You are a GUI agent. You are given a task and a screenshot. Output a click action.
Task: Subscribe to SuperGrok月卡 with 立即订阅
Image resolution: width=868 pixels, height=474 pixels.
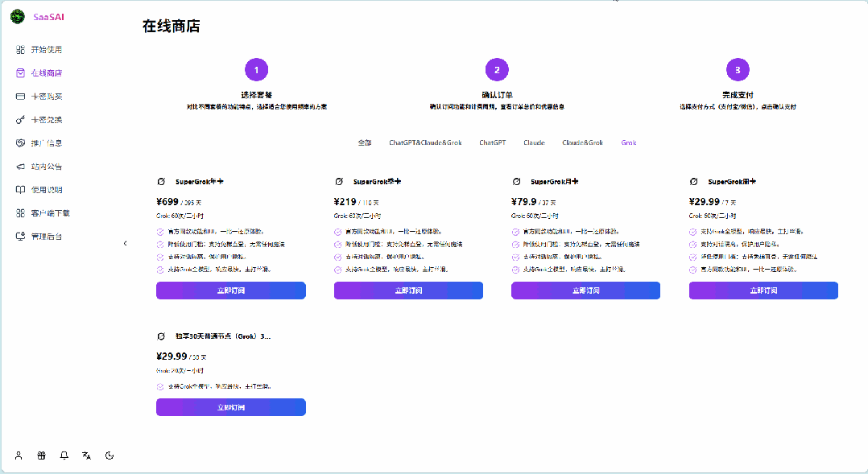click(x=585, y=291)
